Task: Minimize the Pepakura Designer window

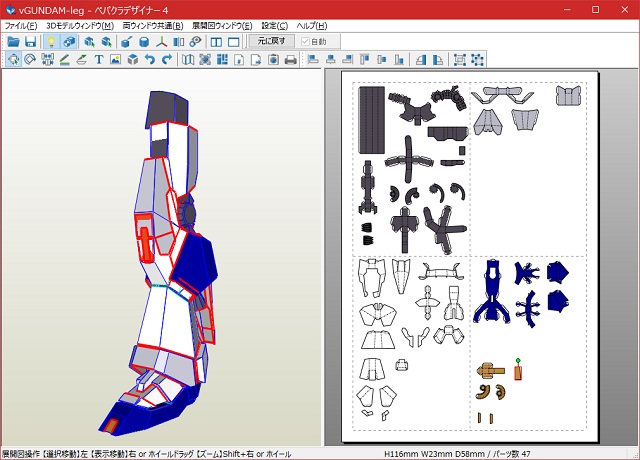Action: coord(567,9)
